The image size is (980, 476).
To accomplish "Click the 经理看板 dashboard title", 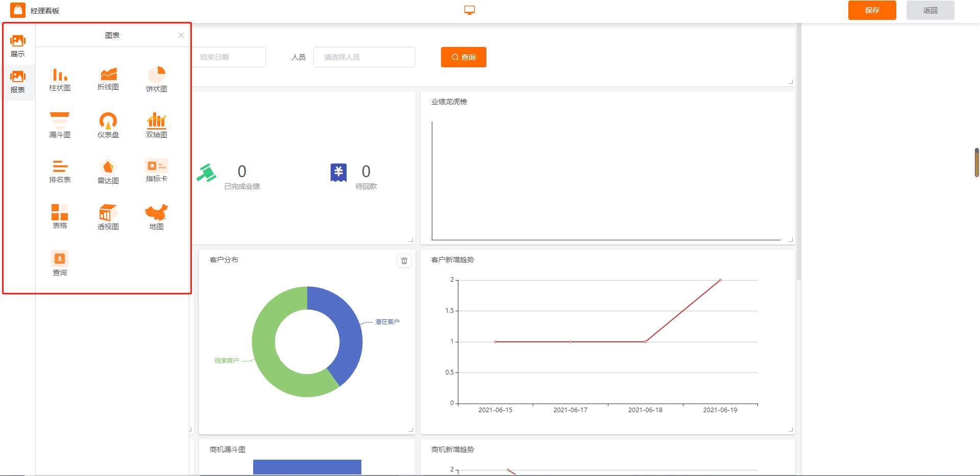I will coord(45,11).
